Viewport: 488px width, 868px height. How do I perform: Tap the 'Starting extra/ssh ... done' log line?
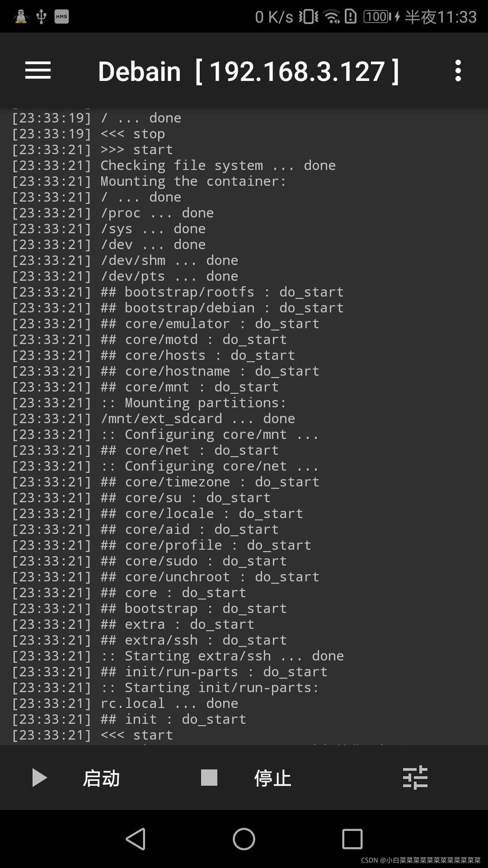click(x=222, y=656)
